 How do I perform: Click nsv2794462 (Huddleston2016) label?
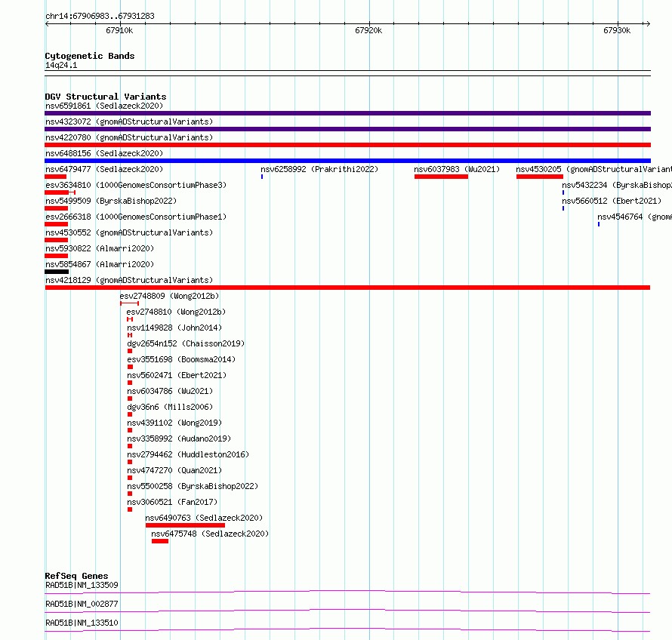[x=188, y=454]
